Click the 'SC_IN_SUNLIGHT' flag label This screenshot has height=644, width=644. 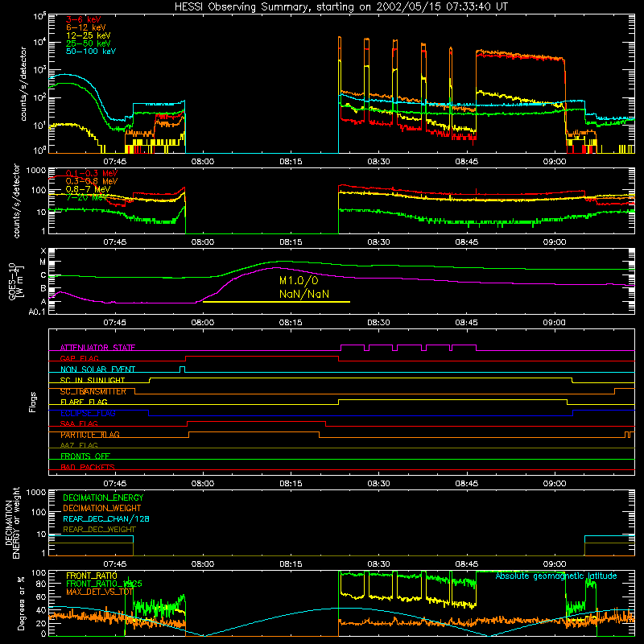[93, 380]
